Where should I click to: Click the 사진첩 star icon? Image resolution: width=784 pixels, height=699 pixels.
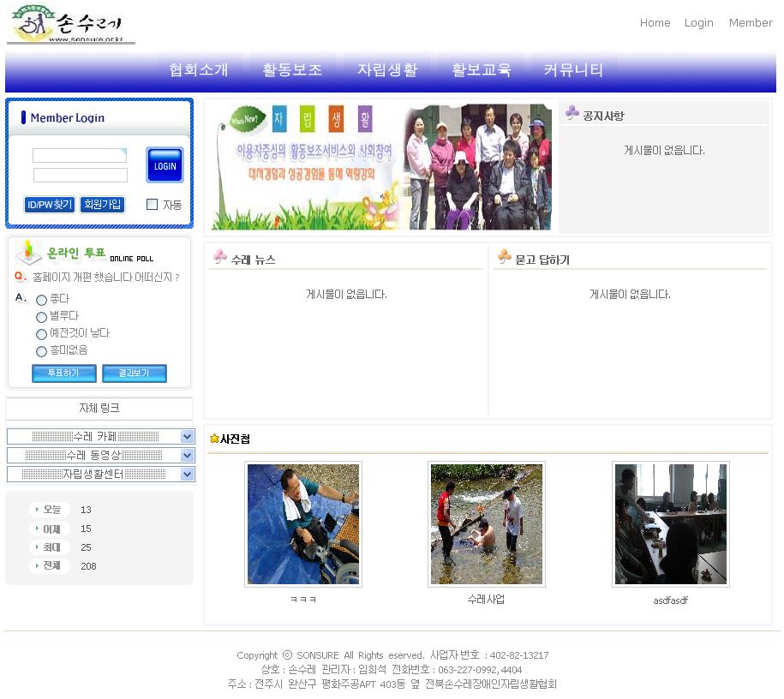(214, 439)
